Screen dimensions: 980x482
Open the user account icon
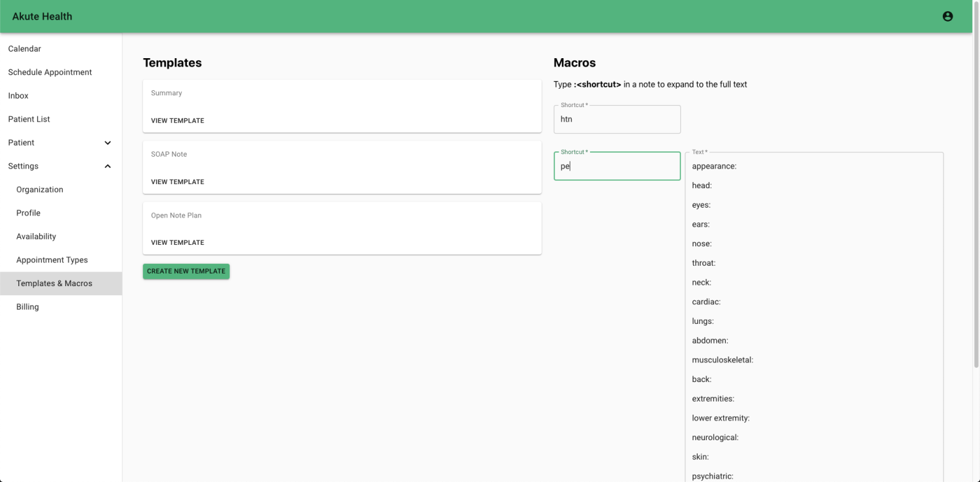[947, 16]
